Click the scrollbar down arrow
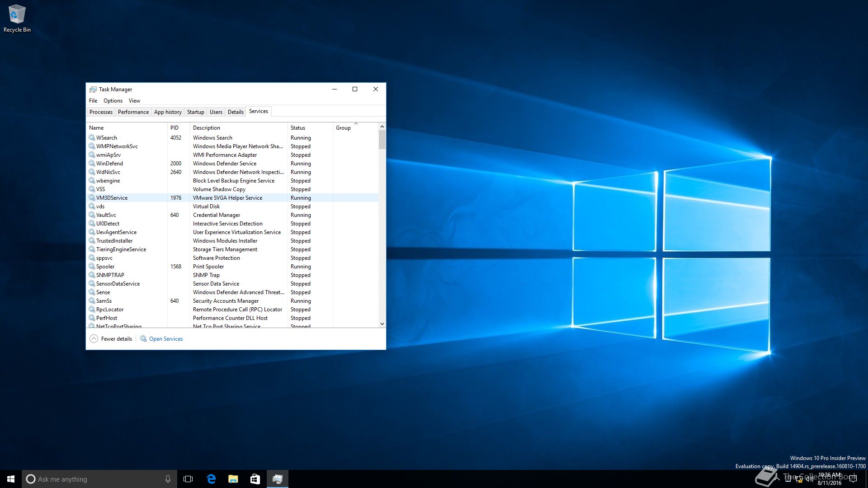Screen dimensions: 868x488 point(382,324)
